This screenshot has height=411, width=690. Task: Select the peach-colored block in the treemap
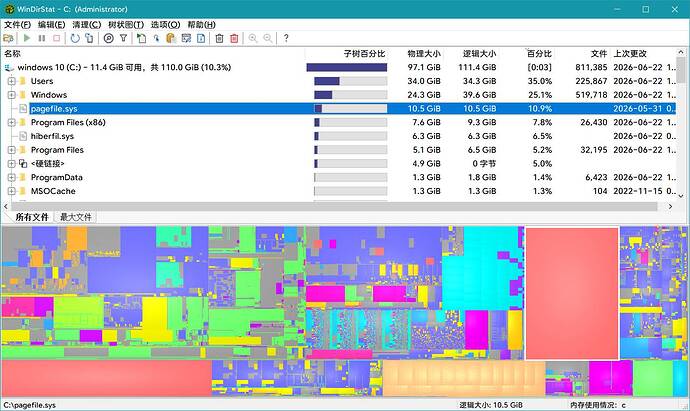(x=464, y=379)
